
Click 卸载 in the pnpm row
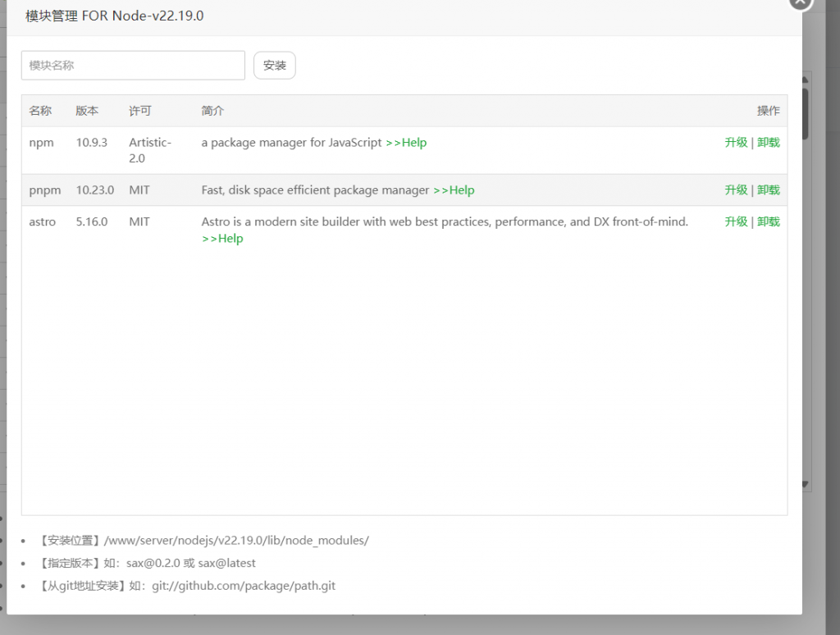coord(769,190)
